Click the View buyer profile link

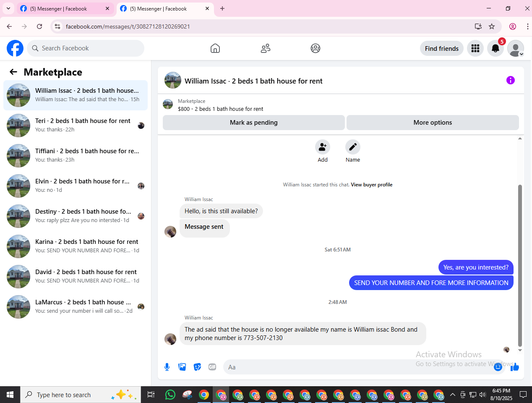click(372, 185)
